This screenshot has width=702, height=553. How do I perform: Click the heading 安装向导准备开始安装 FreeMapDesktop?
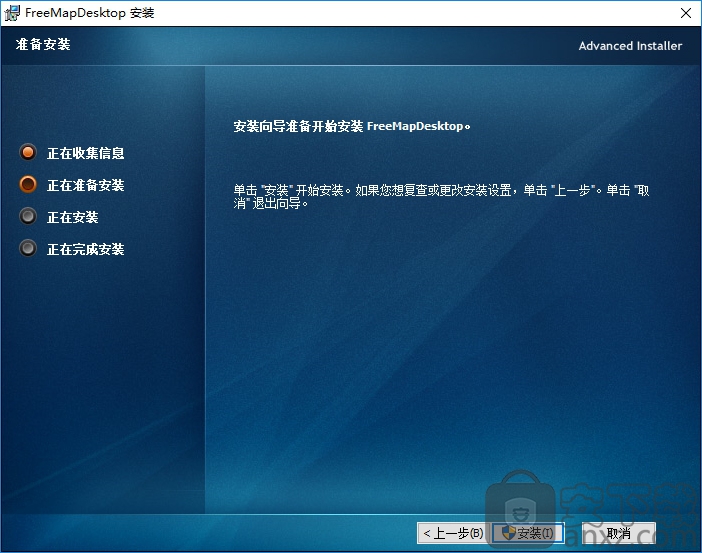pos(351,126)
